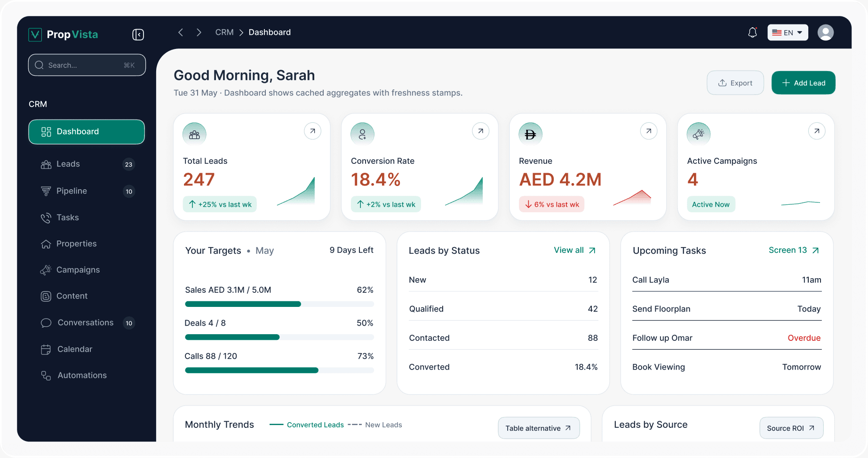The image size is (868, 458).
Task: Click the Leads sidebar people icon
Action: (x=46, y=164)
